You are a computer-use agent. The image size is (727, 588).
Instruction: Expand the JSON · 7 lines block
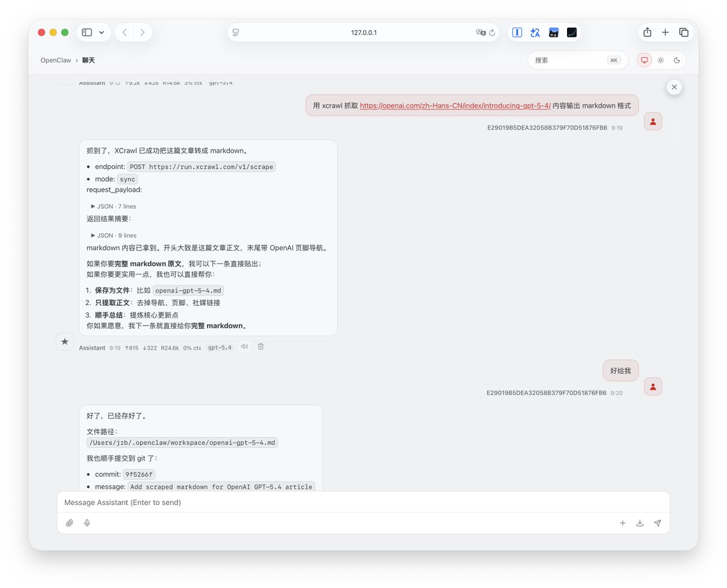(x=113, y=206)
